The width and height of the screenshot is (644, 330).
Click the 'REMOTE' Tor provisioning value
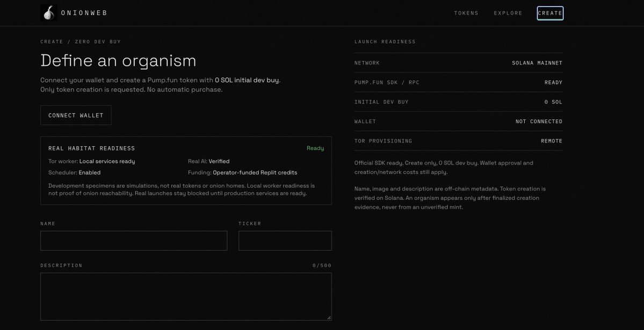pyautogui.click(x=552, y=141)
